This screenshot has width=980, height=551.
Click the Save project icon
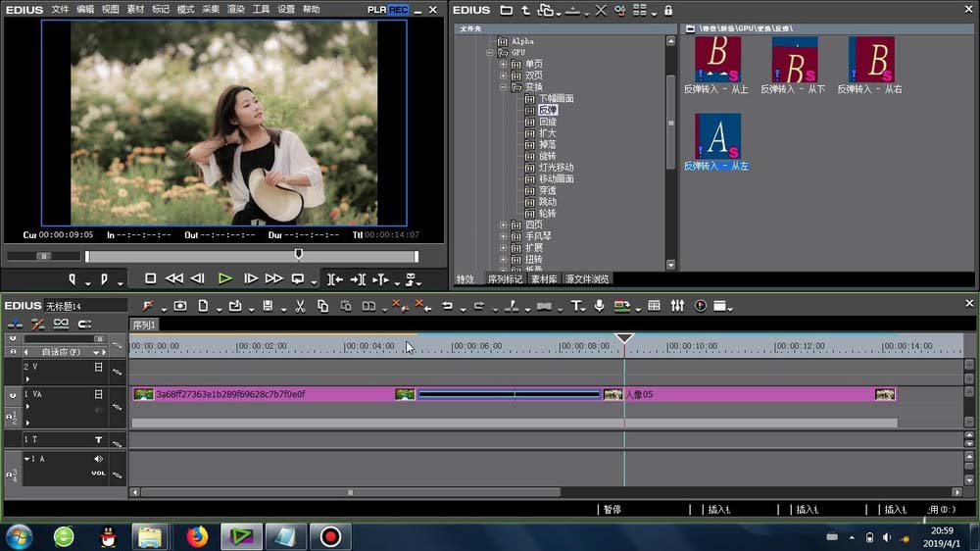pos(268,306)
